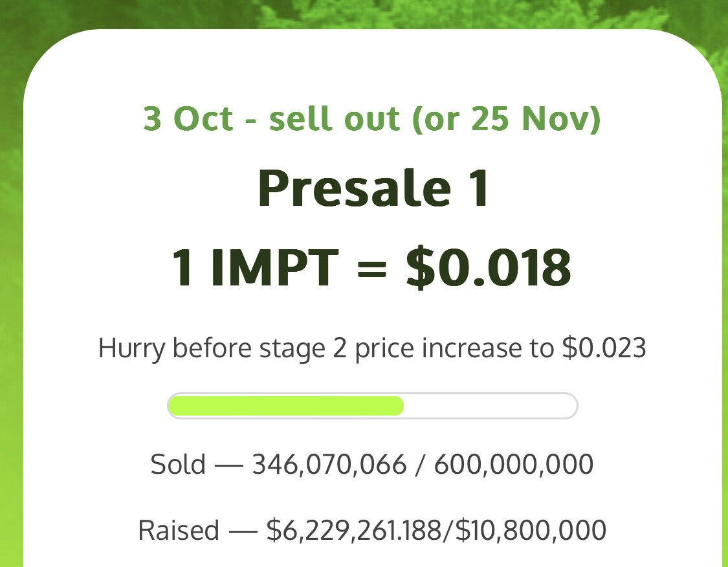Screen dimensions: 728x567
Task: Select the "1 IMPT" token label
Action: point(256,268)
